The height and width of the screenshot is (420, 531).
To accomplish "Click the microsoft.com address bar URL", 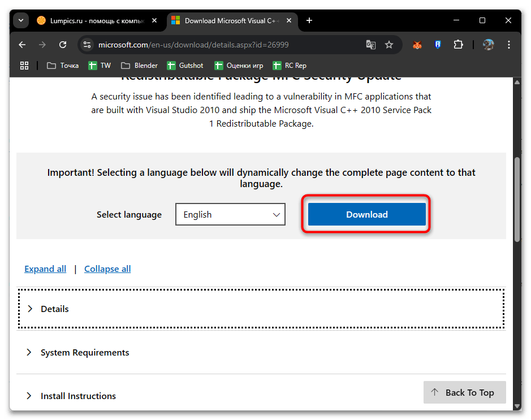I will (x=193, y=45).
